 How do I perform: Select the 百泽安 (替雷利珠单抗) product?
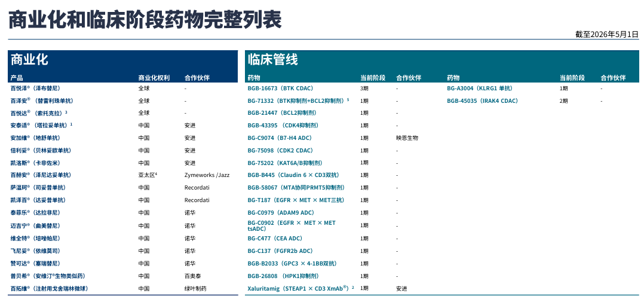tap(42, 100)
